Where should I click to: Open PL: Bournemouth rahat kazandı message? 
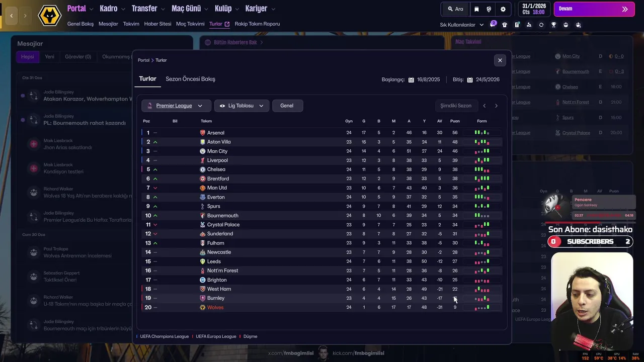coord(85,123)
